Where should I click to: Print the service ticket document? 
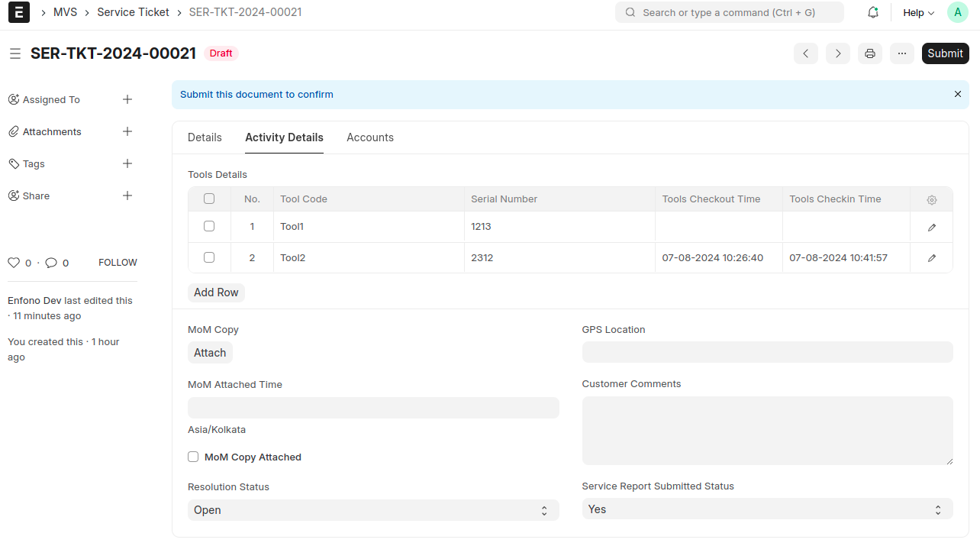click(869, 53)
